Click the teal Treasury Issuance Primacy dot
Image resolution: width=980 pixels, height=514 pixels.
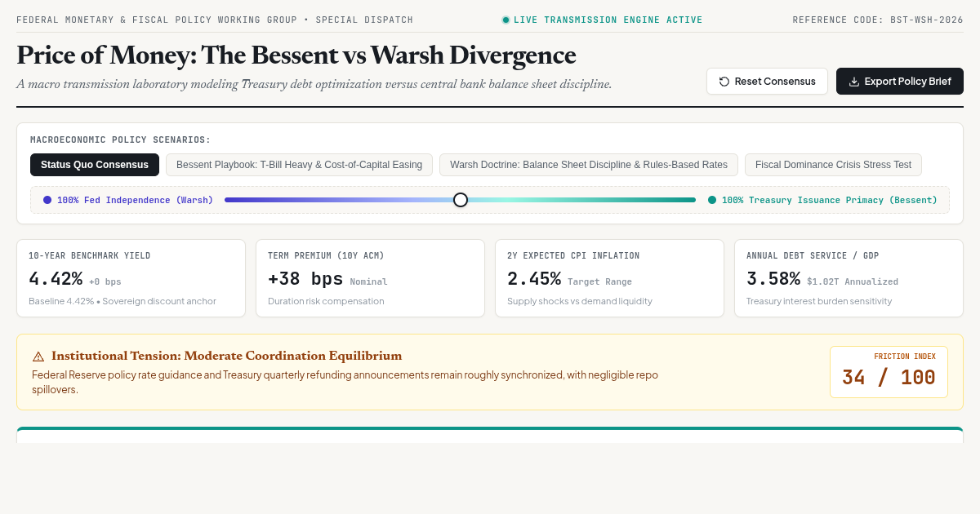712,200
